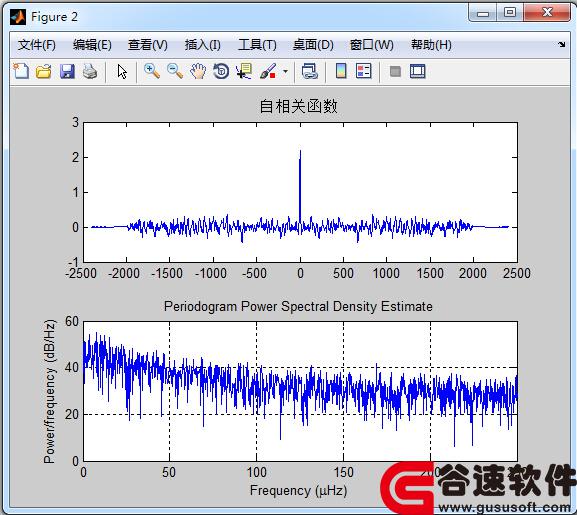Save the figure with floppy disk icon
The width and height of the screenshot is (577, 515).
tap(67, 71)
